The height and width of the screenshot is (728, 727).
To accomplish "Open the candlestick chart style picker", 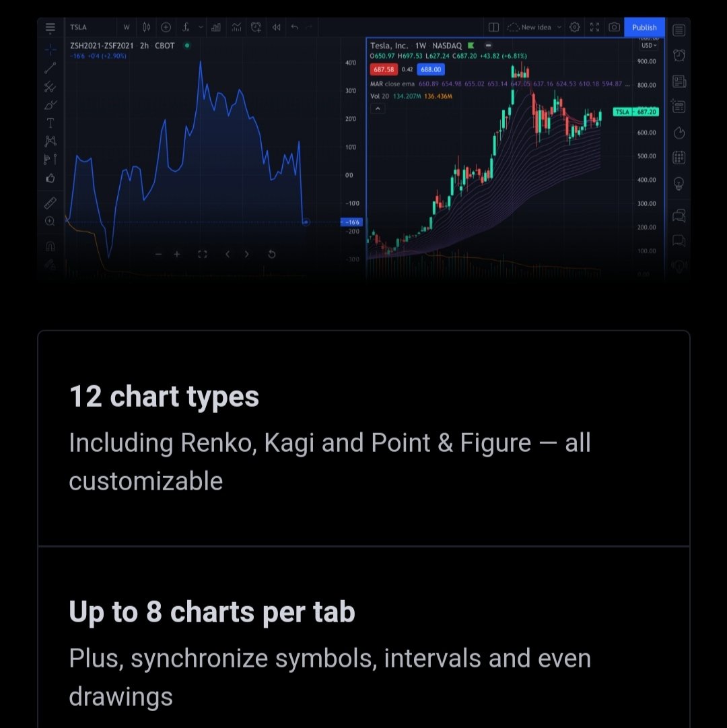I will tap(146, 28).
